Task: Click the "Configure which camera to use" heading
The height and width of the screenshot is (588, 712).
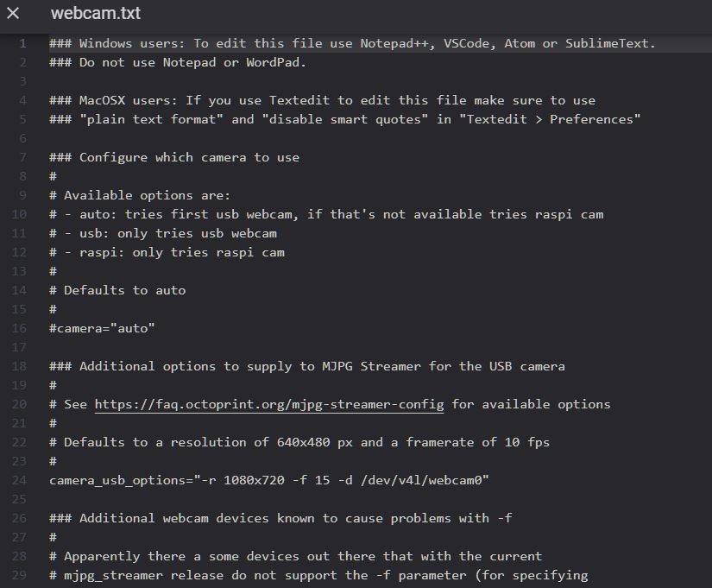Action: click(188, 157)
